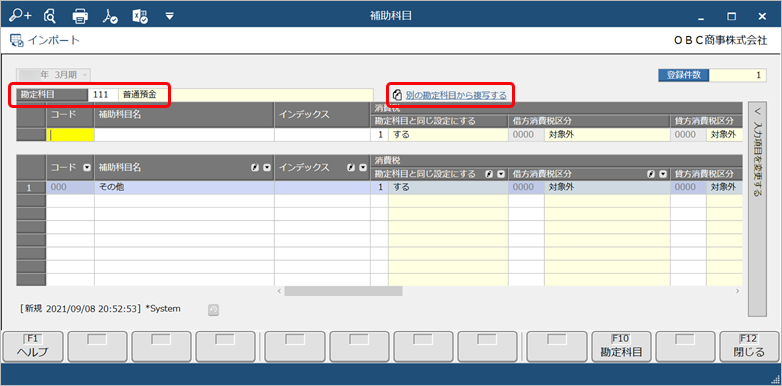
Task: Click the 勘定科目 code field 111
Action: pos(103,94)
